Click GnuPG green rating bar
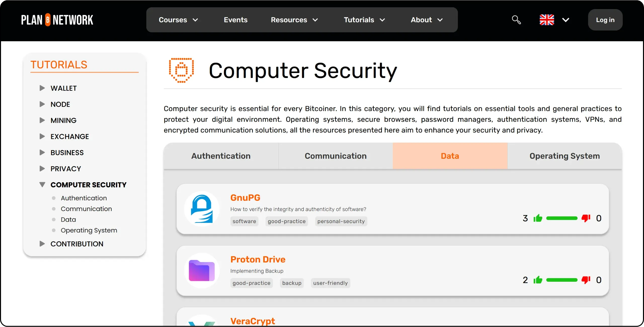 (562, 218)
